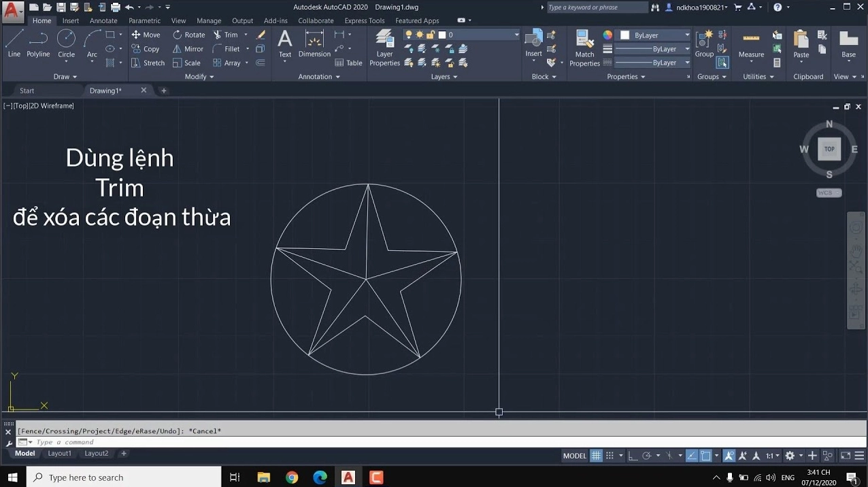Switch to the Start file tab
Image resolution: width=868 pixels, height=487 pixels.
tap(27, 90)
